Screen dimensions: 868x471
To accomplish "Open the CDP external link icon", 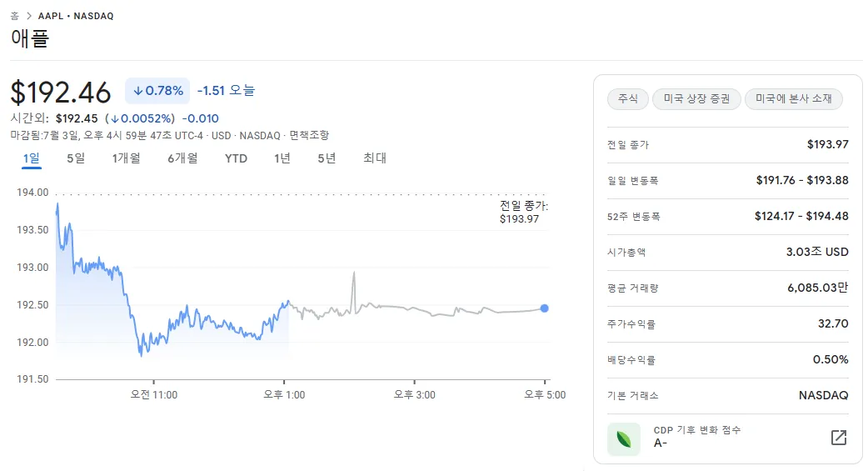I will tap(839, 438).
